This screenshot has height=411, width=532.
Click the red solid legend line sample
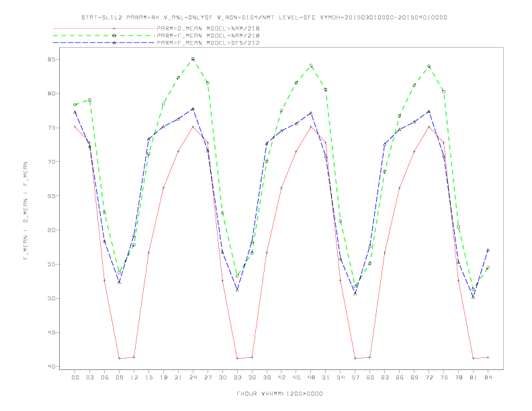pyautogui.click(x=104, y=28)
